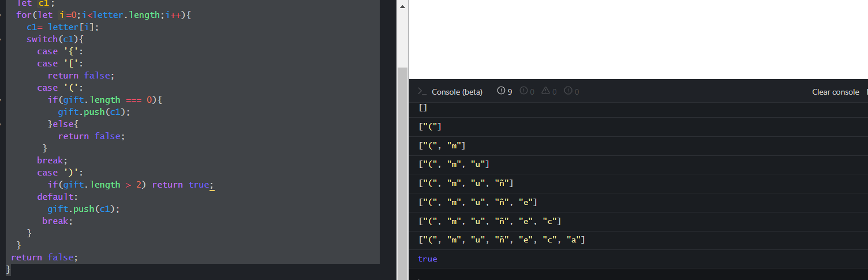
Task: Click the case ')': line
Action: pos(61,173)
